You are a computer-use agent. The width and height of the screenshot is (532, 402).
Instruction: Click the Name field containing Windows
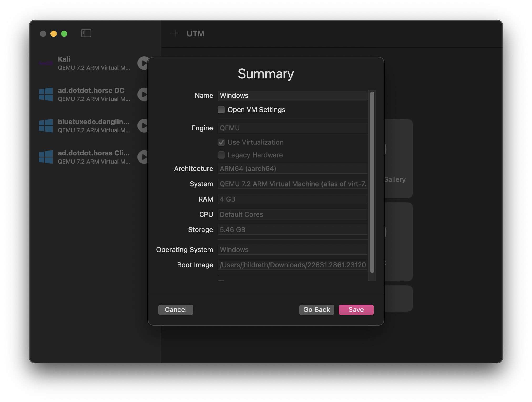point(293,96)
